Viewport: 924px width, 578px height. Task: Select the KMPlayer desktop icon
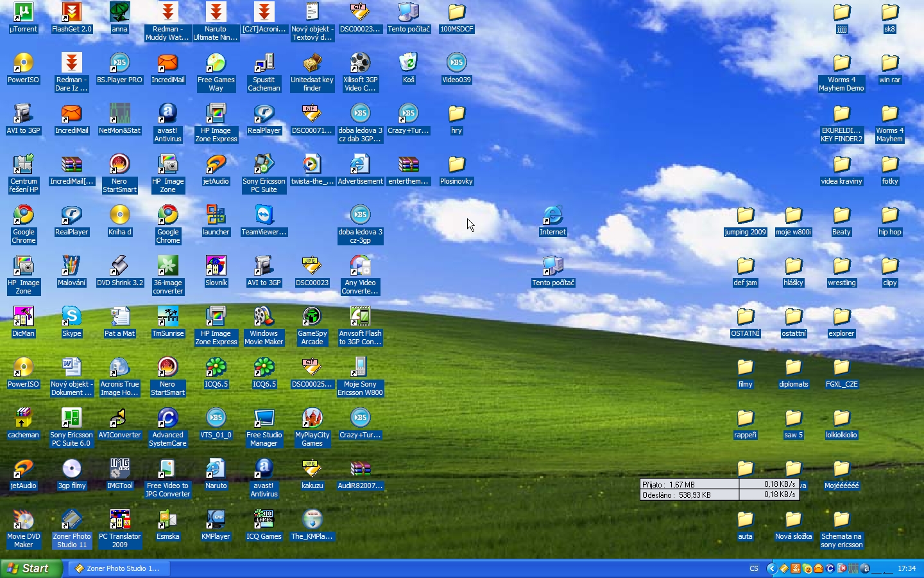coord(216,525)
